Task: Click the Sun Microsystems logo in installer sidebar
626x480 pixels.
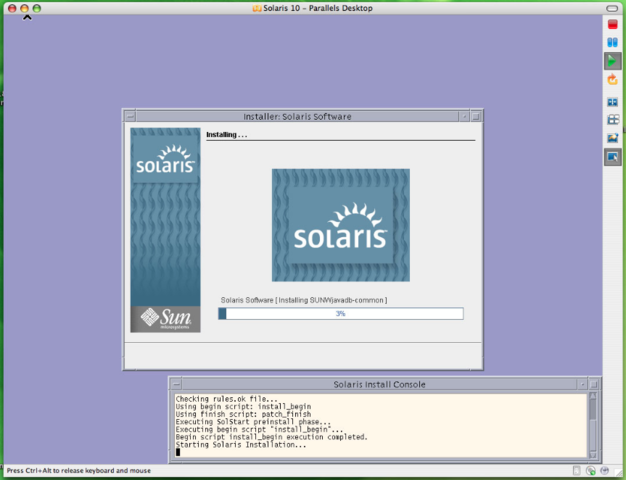Action: [x=165, y=319]
